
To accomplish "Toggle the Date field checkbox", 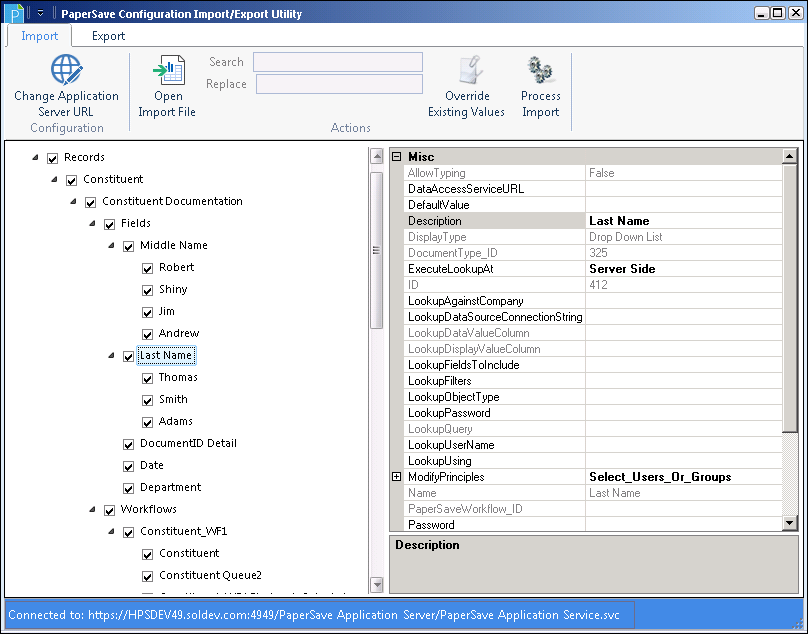I will (x=128, y=466).
